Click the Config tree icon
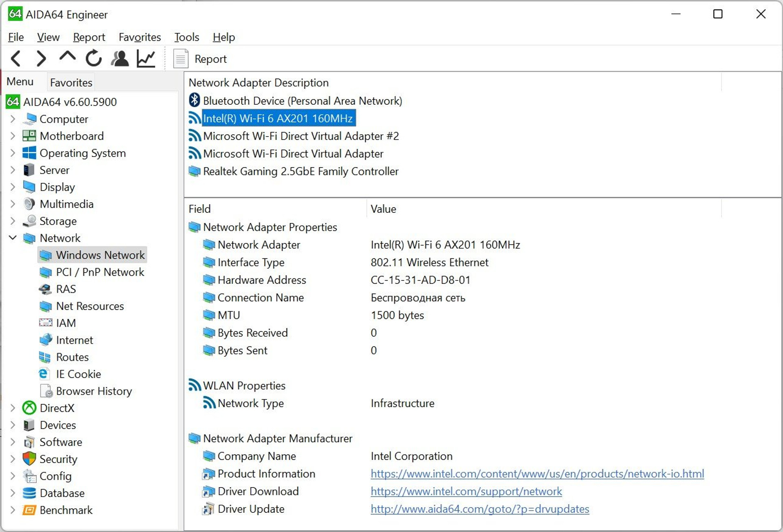Image resolution: width=783 pixels, height=532 pixels. coord(29,476)
